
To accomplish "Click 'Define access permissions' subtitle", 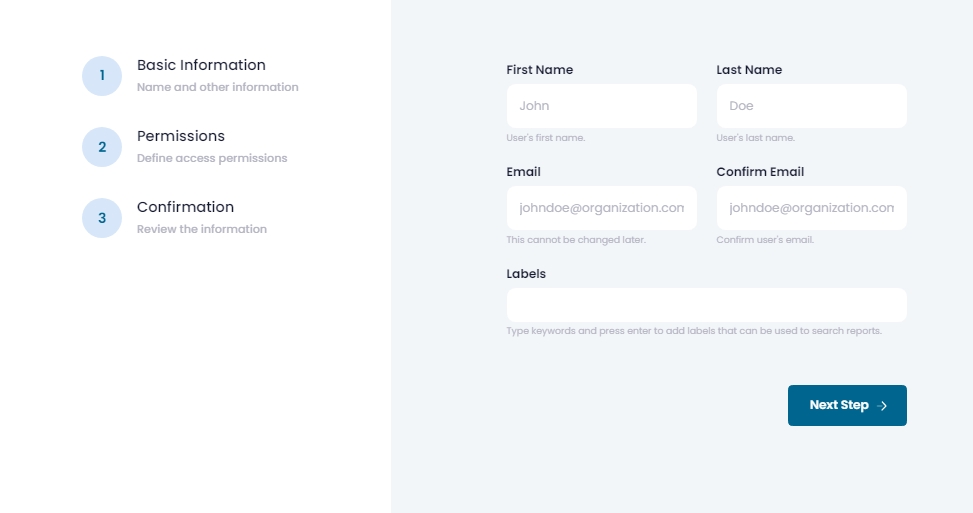I will pyautogui.click(x=212, y=158).
